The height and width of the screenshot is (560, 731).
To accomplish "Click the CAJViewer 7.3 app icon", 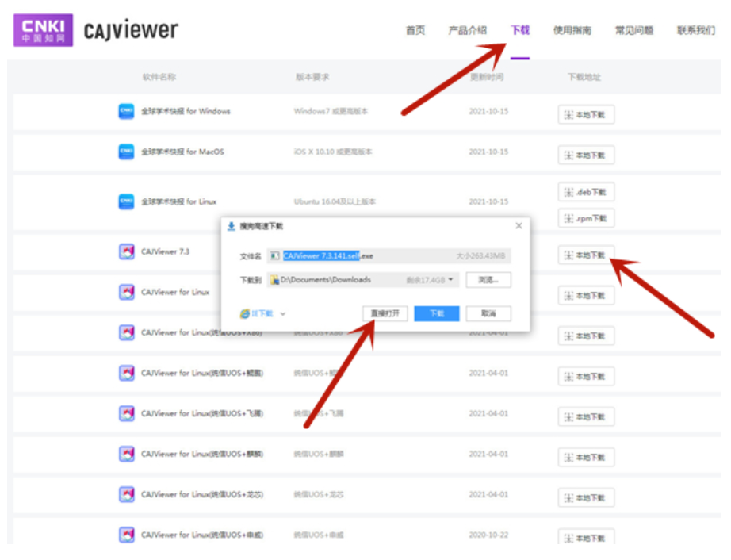I will (126, 251).
